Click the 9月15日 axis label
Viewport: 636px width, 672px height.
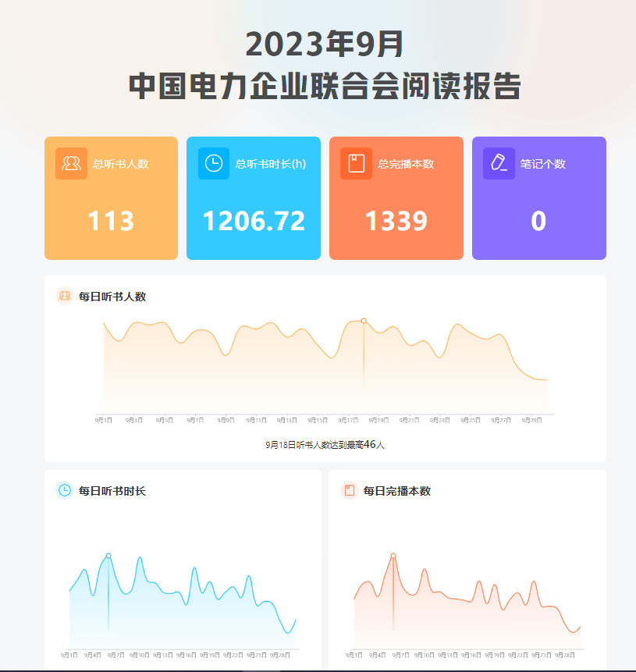click(x=318, y=421)
